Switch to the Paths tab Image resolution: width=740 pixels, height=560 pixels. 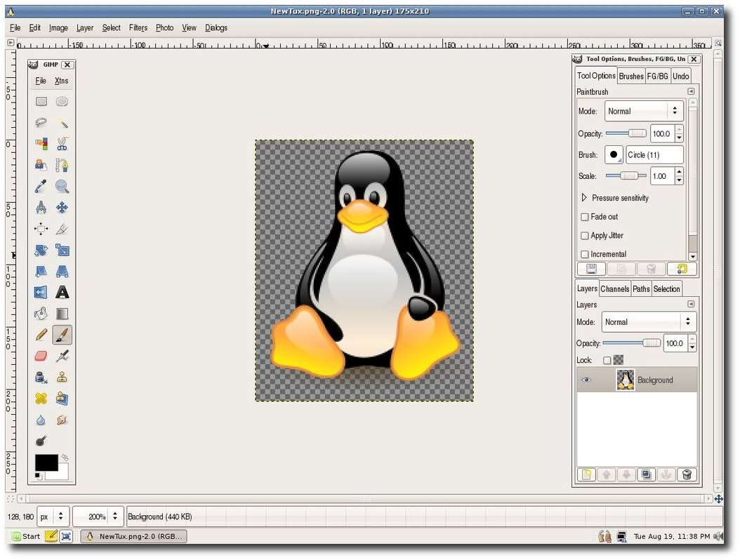point(641,288)
